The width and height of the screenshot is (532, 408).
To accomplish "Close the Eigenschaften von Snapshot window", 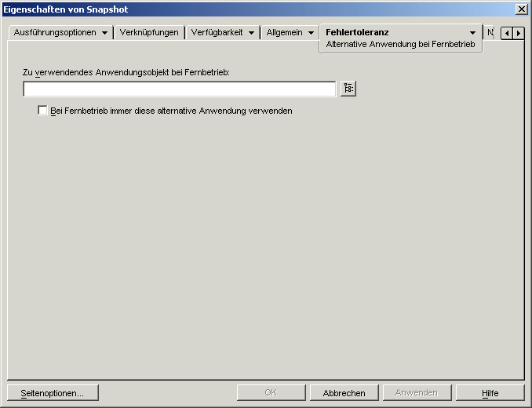I will 521,9.
